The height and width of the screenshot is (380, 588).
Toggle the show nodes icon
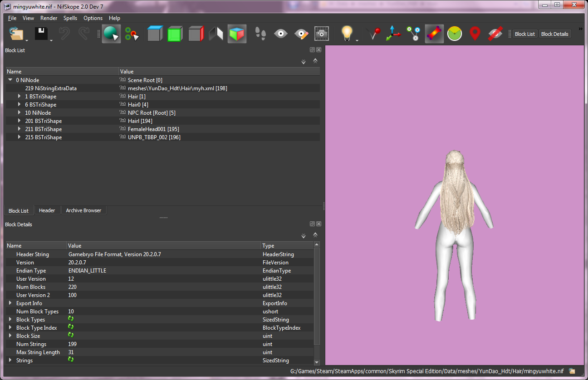pyautogui.click(x=413, y=34)
